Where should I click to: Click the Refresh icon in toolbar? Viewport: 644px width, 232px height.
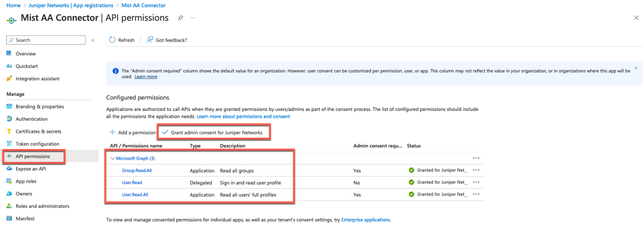pos(112,40)
